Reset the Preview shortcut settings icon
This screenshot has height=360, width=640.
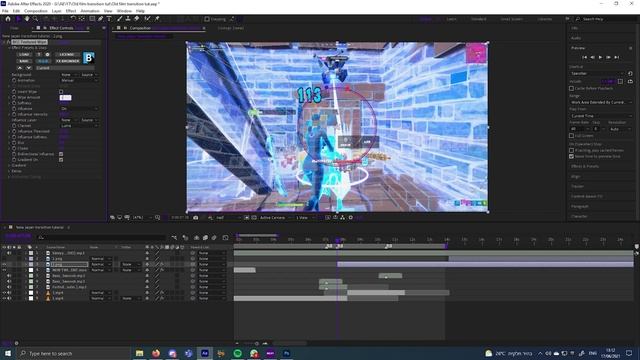(630, 73)
